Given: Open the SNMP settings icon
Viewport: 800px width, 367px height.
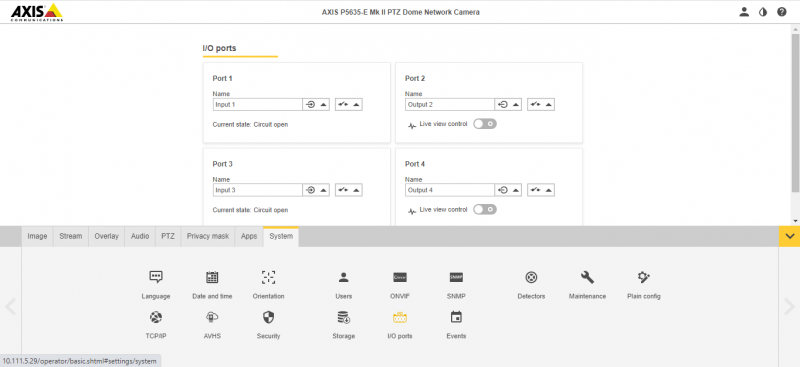Looking at the screenshot, I should (456, 277).
